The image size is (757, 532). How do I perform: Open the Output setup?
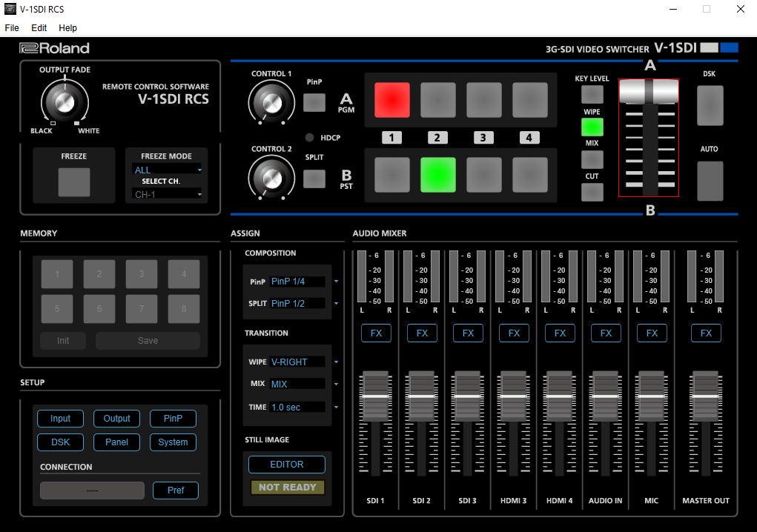click(x=117, y=419)
